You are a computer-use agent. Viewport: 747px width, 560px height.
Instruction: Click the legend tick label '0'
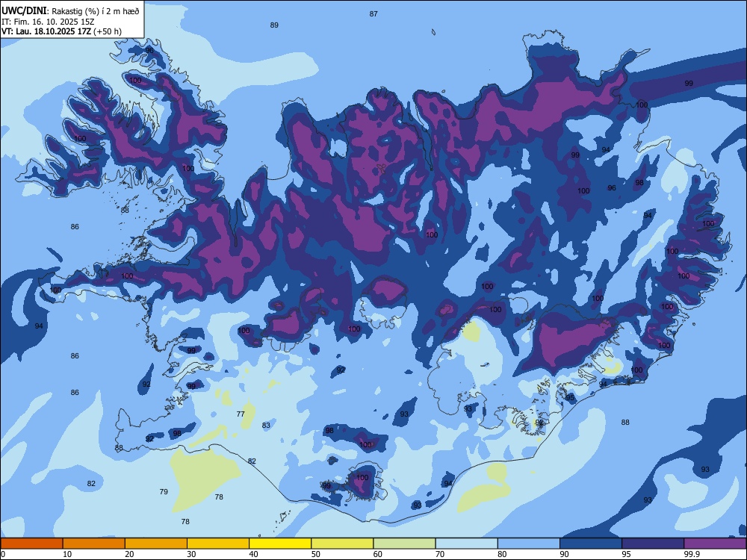(3, 554)
